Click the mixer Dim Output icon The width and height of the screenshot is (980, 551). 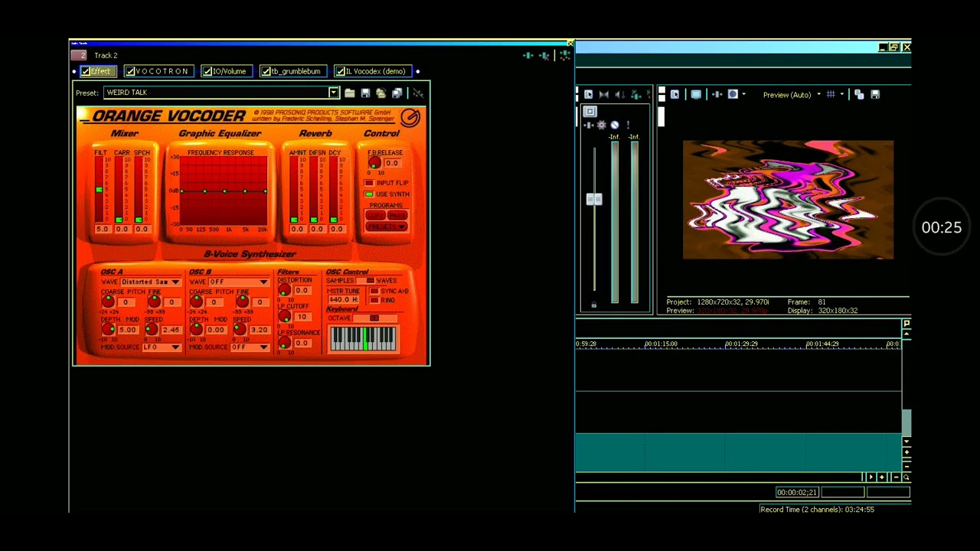tap(620, 94)
